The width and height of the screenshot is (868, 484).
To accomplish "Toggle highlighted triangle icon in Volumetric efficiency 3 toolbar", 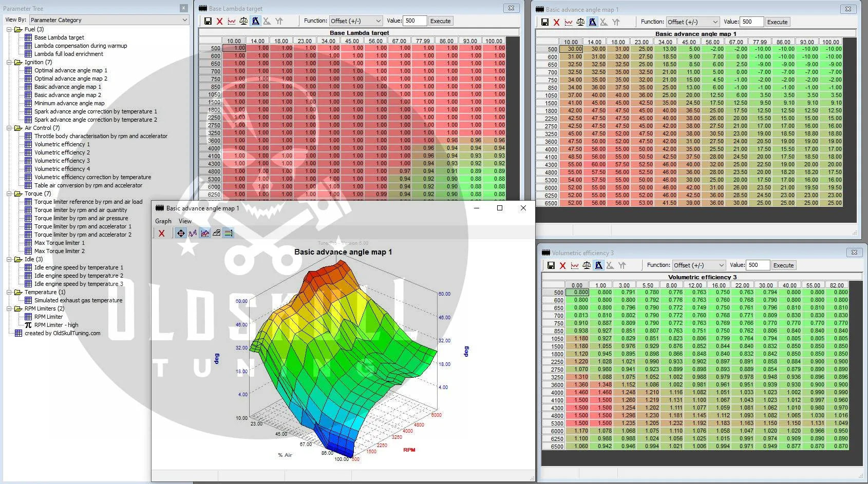I will tap(598, 265).
